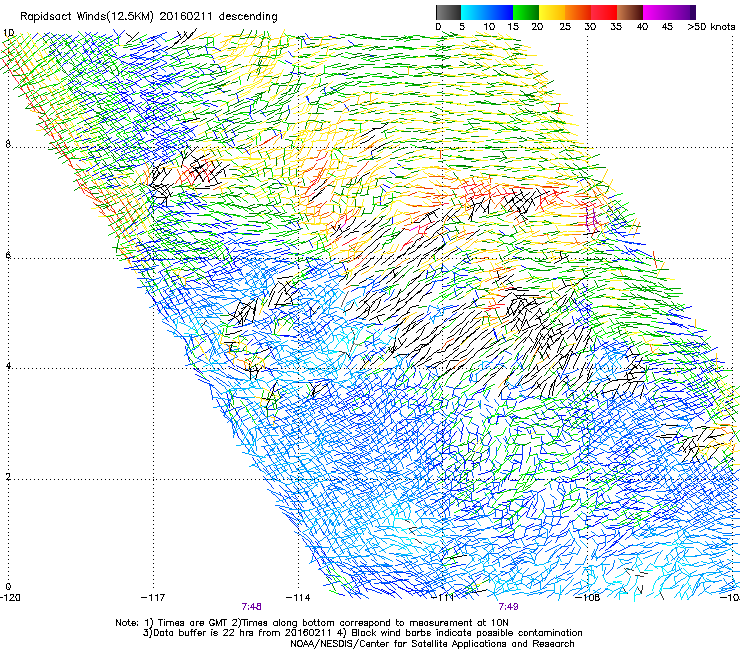Click the latitude label '4' on left axis
This screenshot has width=740, height=650.
pyautogui.click(x=8, y=365)
